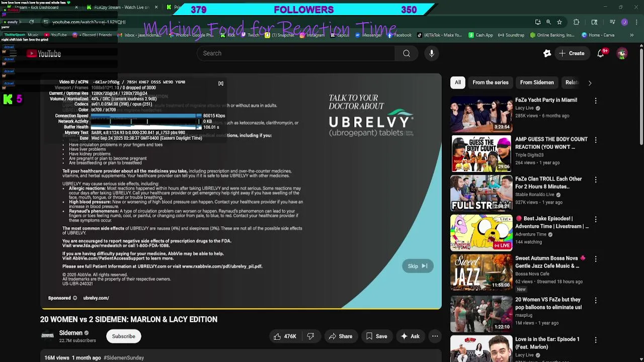The image size is (644, 362).
Task: Open options for 20 Women VS FaZe video
Action: coord(596,300)
